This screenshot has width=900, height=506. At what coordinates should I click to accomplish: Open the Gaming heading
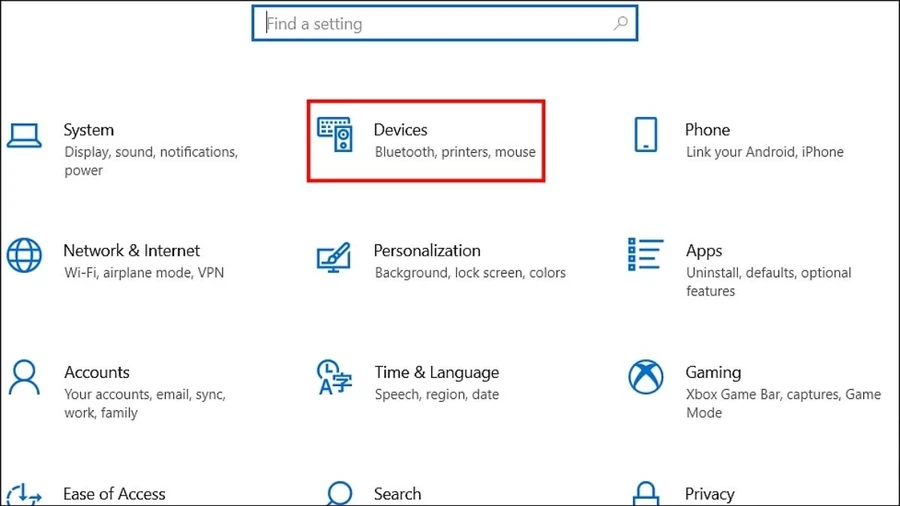click(x=713, y=373)
